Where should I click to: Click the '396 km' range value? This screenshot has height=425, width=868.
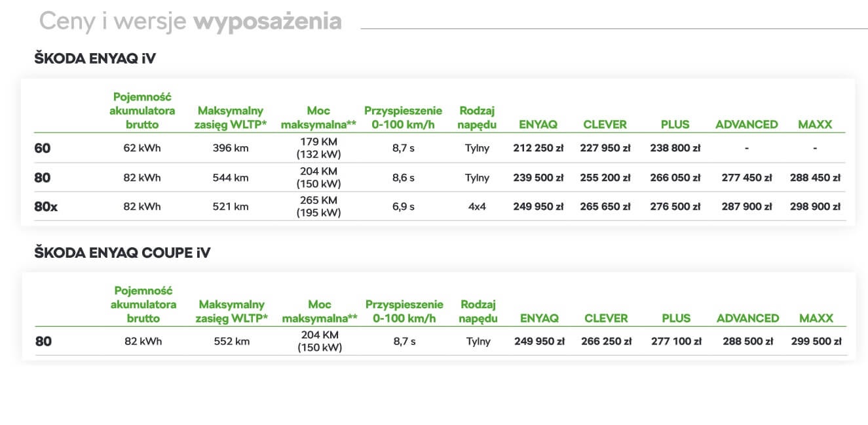coord(231,148)
